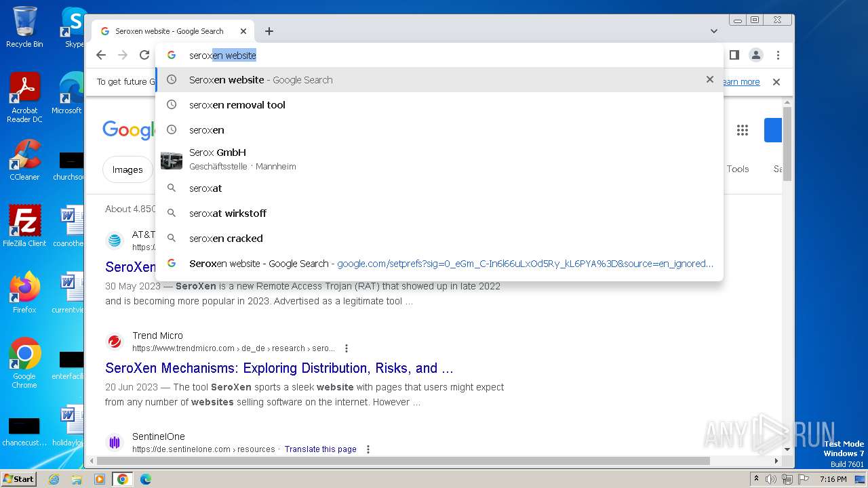This screenshot has width=868, height=488.
Task: Open more options for SentinelOne result
Action: 368,449
